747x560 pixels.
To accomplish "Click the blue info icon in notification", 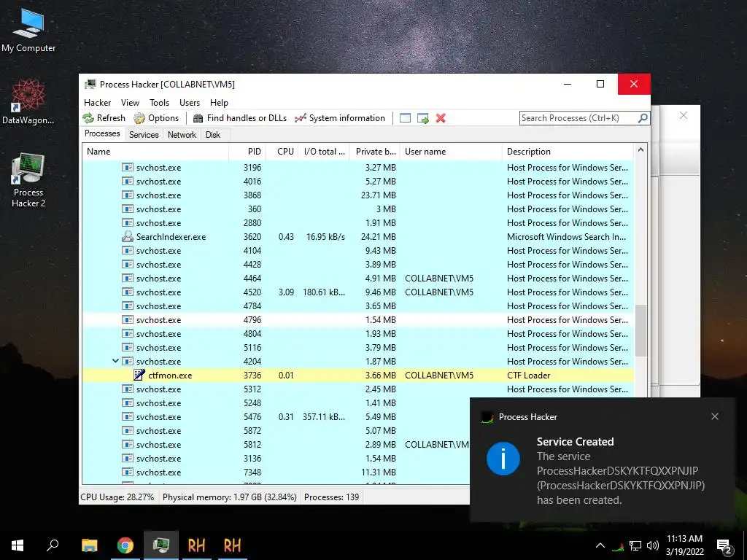I will [503, 459].
